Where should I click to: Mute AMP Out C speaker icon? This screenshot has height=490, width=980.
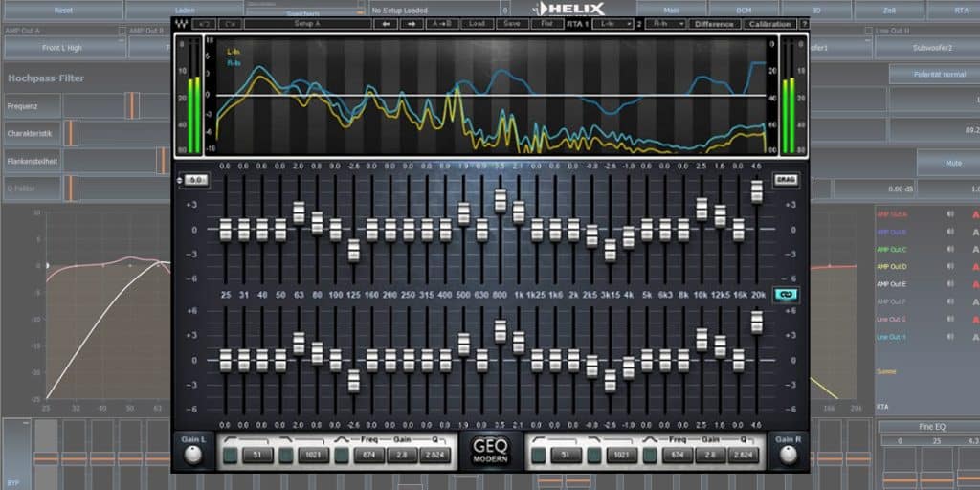pos(950,250)
